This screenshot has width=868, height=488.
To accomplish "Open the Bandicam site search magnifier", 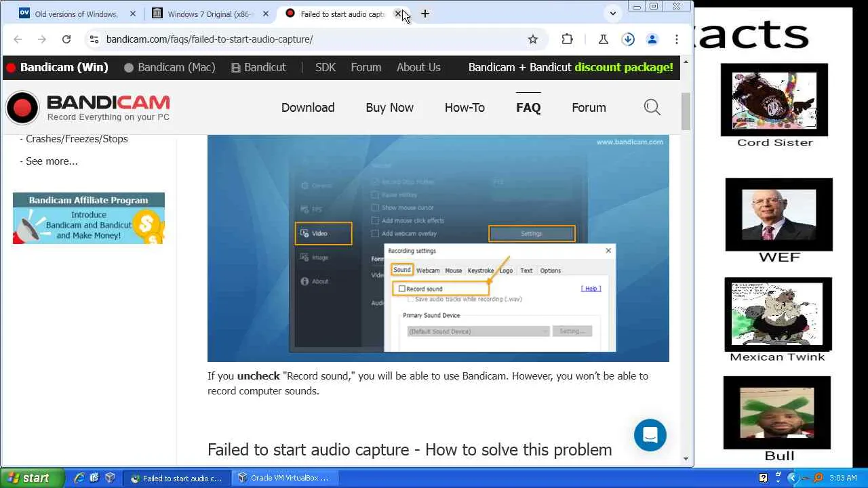I will pyautogui.click(x=652, y=107).
